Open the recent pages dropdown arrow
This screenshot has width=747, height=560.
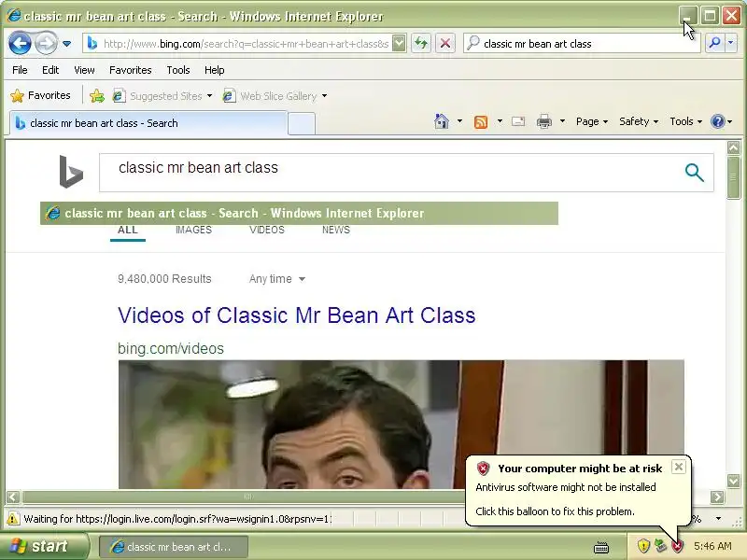(x=66, y=44)
